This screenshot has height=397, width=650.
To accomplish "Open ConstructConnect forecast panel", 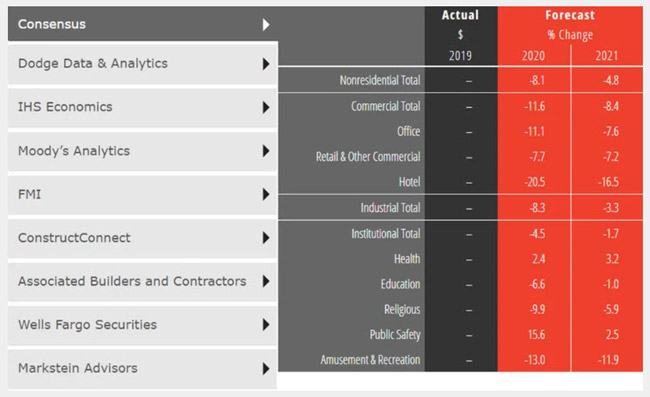I will [x=143, y=238].
